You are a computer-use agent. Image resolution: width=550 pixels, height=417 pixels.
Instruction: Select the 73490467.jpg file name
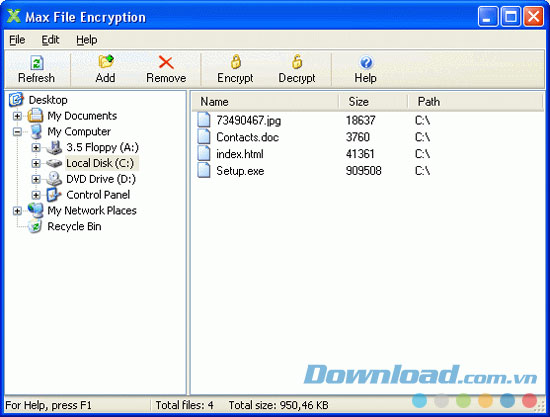pyautogui.click(x=249, y=121)
